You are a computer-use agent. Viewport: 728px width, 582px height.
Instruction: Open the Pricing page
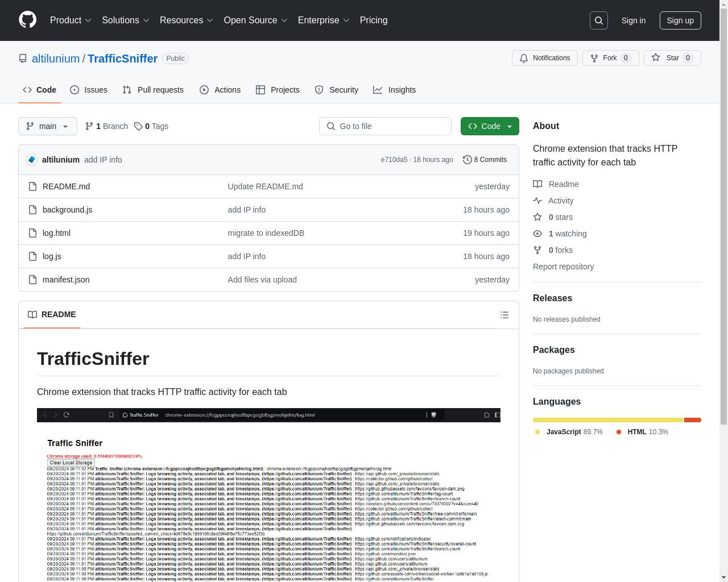tap(374, 20)
